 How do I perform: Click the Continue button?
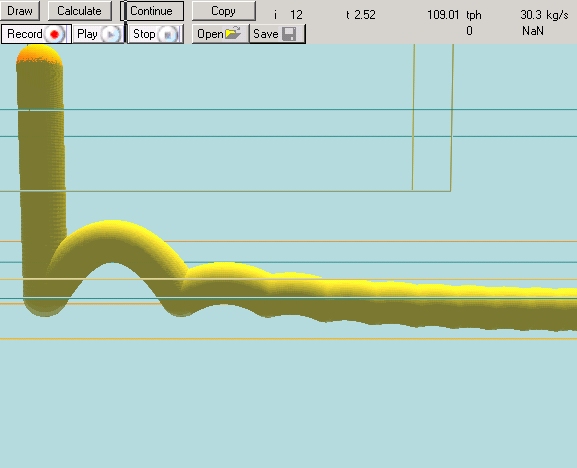151,11
